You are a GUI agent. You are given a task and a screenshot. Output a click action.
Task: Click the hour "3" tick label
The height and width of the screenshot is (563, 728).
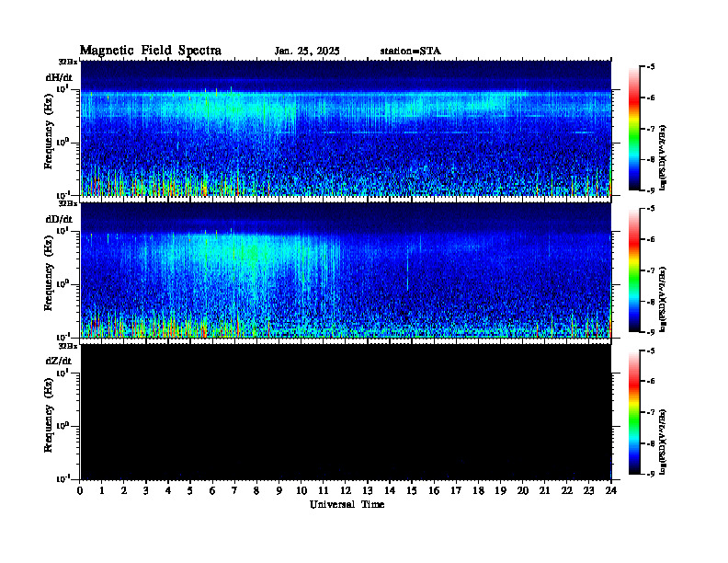[x=147, y=491]
